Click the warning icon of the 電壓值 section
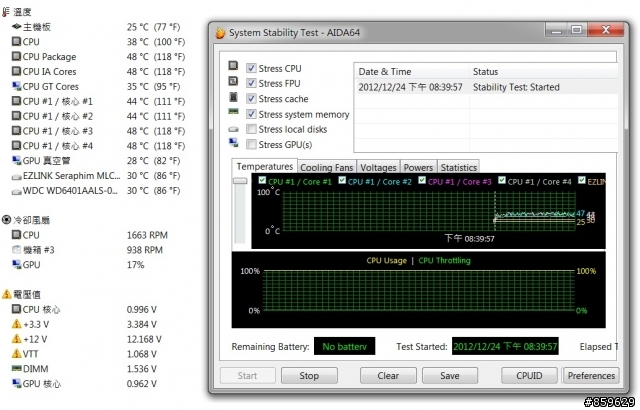640x410 pixels. tap(7, 294)
